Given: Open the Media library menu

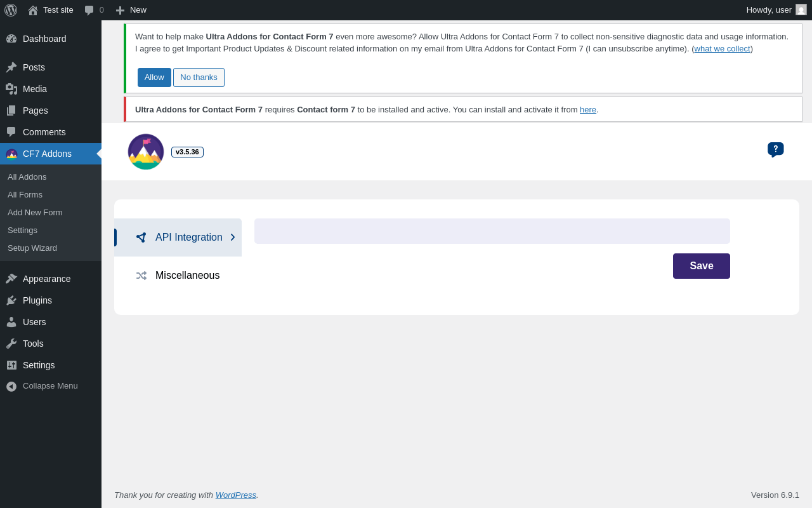Looking at the screenshot, I should coord(35,89).
